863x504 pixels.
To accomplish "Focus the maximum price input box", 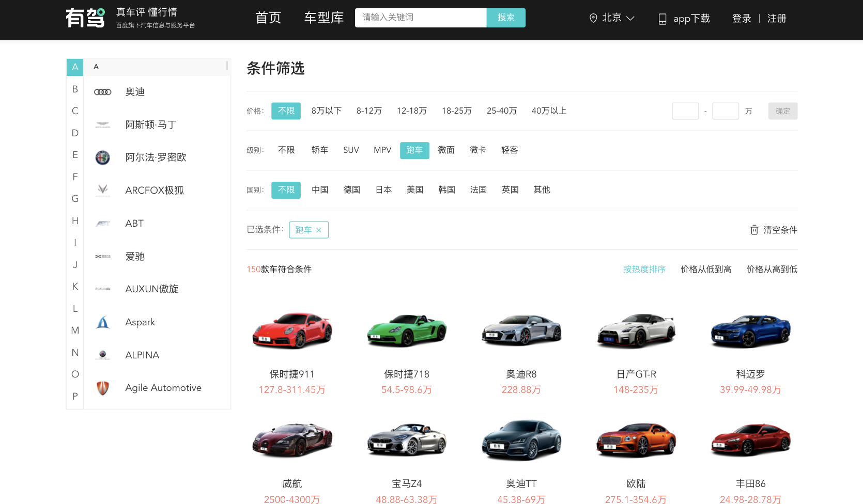I will point(726,111).
